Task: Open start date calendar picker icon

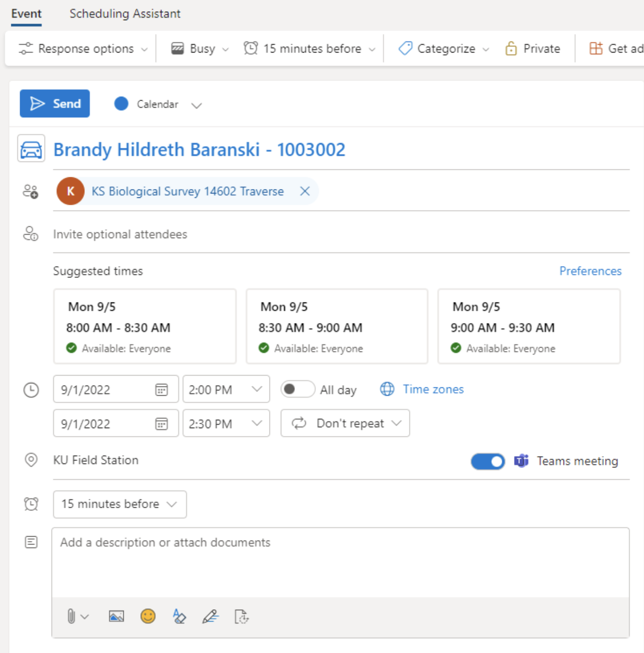Action: pos(161,390)
